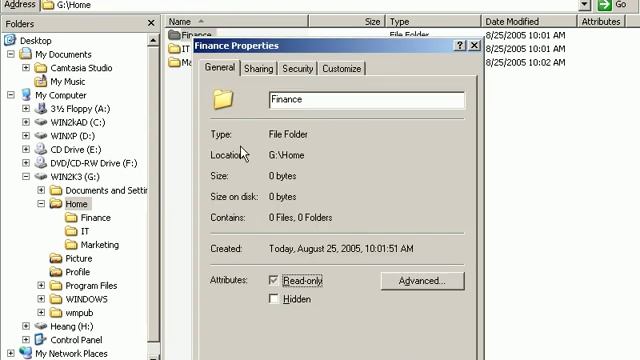640x360 pixels.
Task: Select the 3½ Floppy (A:) drive icon
Action: [x=41, y=109]
